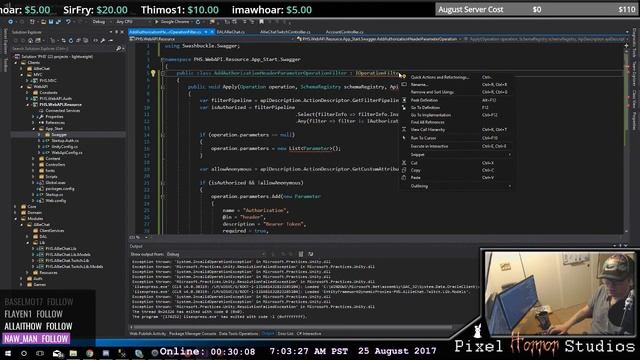
Task: Toggle auto-hide pin on Solution Explorer
Action: click(x=116, y=32)
